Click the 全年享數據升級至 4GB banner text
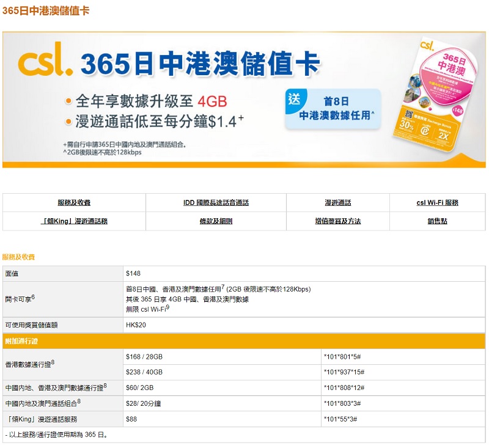The width and height of the screenshot is (489, 448). tap(151, 101)
